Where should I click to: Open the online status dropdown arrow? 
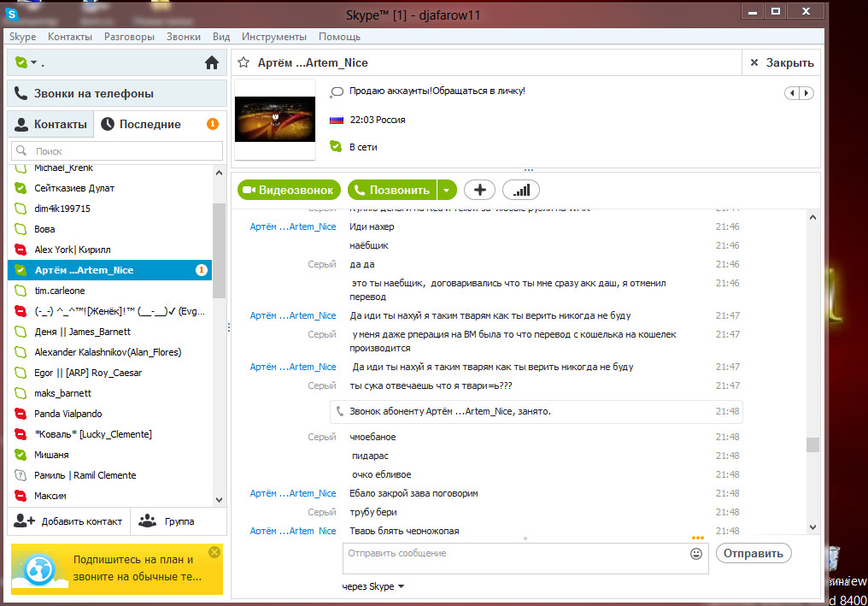pos(34,62)
